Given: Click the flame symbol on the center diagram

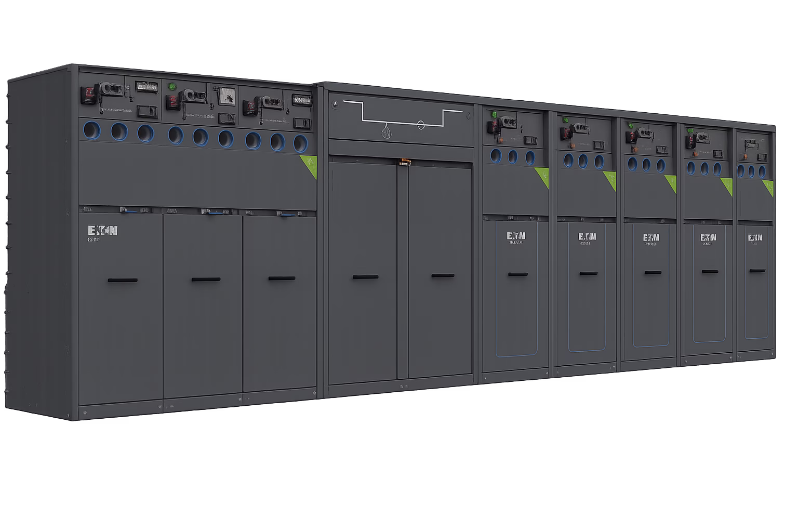Looking at the screenshot, I should [385, 132].
